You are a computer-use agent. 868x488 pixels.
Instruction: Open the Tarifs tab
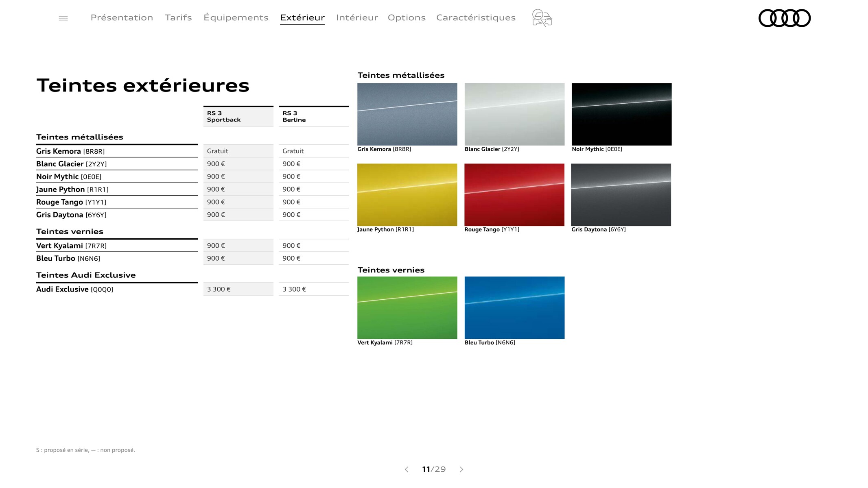tap(178, 17)
